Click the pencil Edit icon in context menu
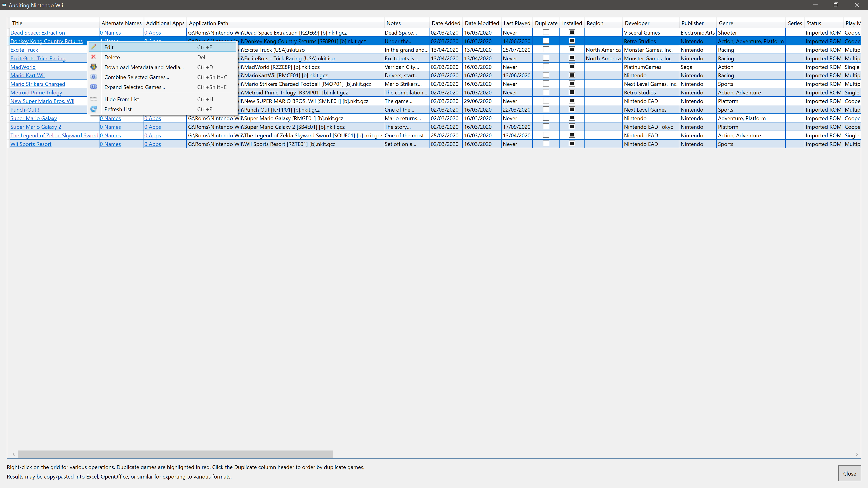Image resolution: width=868 pixels, height=488 pixels. [94, 47]
